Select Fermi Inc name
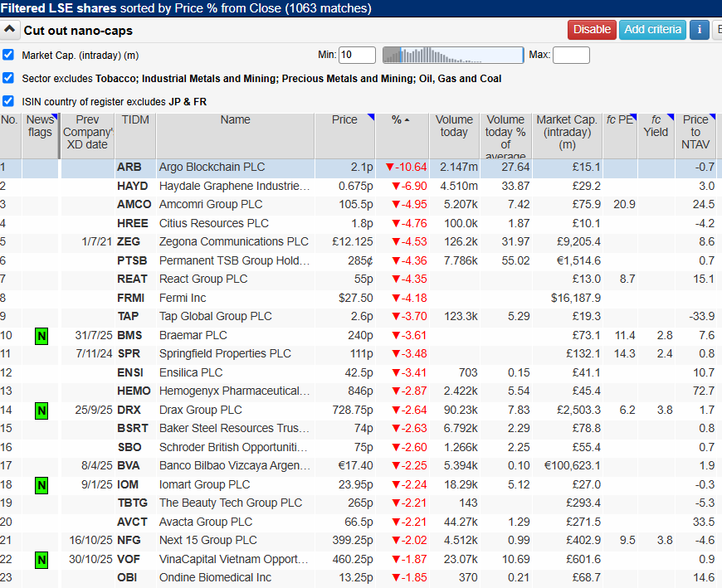This screenshot has height=588, width=722. coord(183,298)
